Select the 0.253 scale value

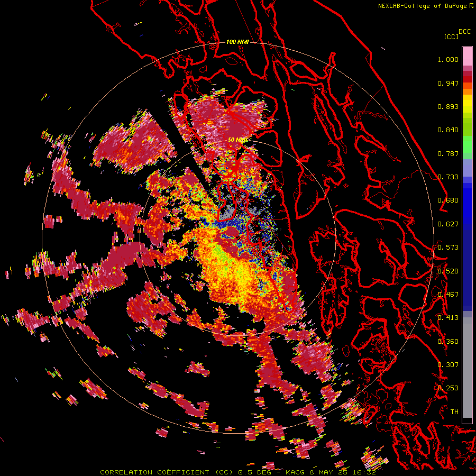448,388
